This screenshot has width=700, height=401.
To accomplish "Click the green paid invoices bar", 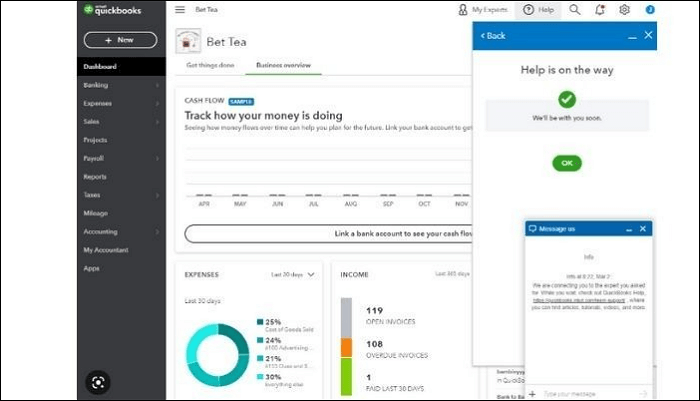I will point(346,376).
